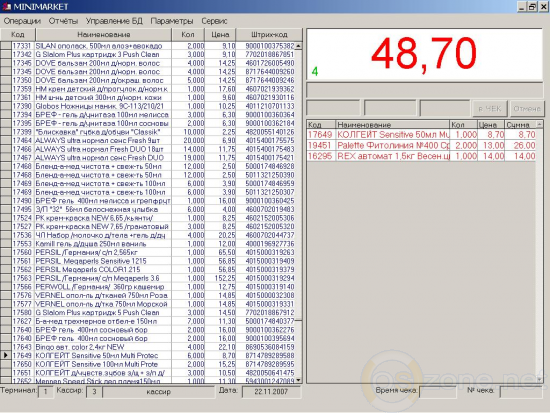Click the cashier name field 'кассир'
The height and width of the screenshot is (413, 550).
click(x=159, y=392)
